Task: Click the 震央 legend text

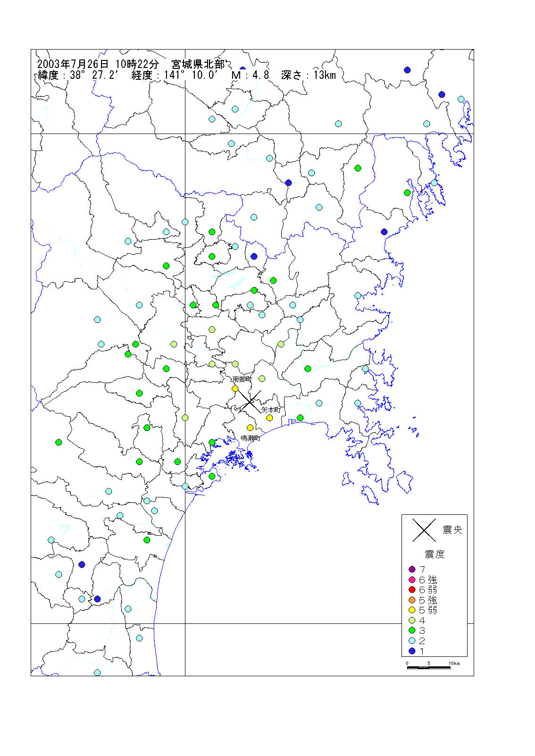Action: [x=452, y=530]
